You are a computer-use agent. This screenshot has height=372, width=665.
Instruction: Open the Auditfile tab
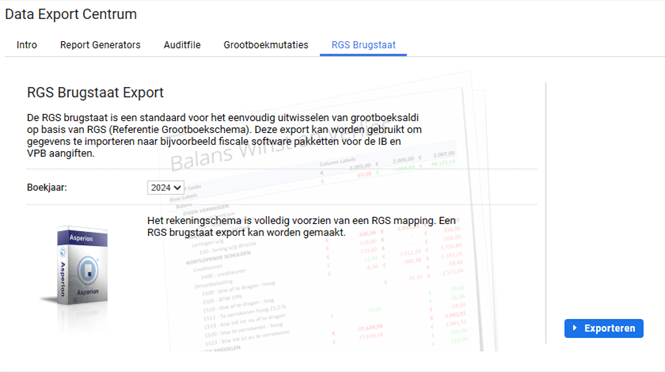click(182, 45)
